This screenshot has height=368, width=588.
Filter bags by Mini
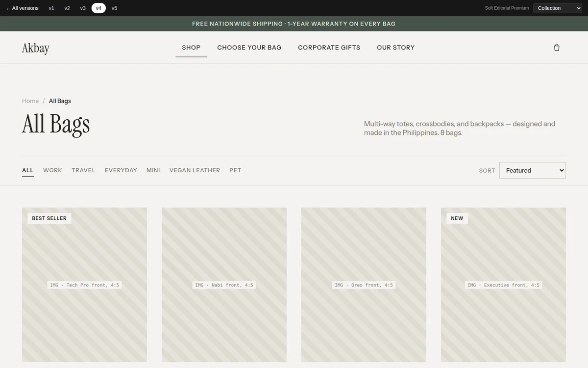point(153,170)
